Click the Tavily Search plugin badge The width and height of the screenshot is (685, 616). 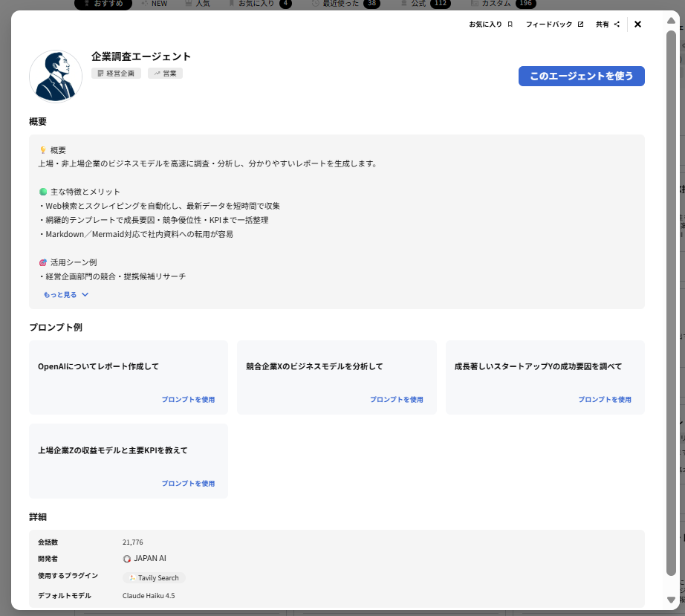click(x=153, y=577)
